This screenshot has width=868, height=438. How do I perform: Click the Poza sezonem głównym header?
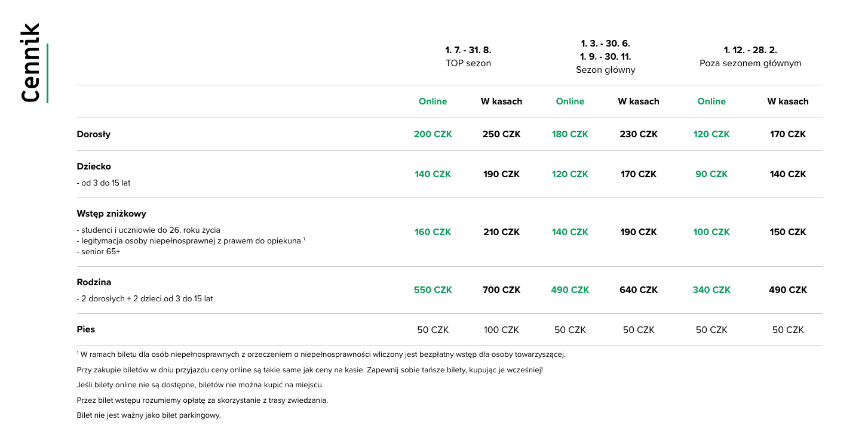750,57
